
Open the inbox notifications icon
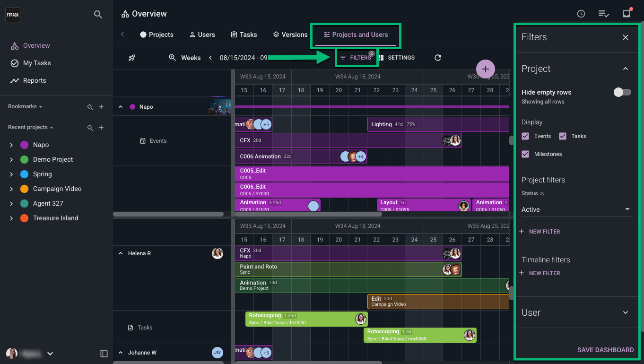coord(627,14)
